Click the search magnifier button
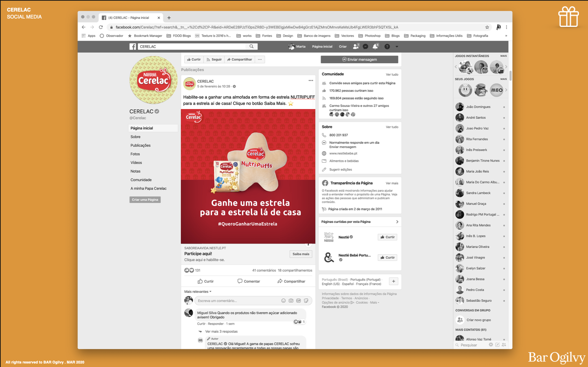Screen dimensions: 588x367 tap(251, 46)
